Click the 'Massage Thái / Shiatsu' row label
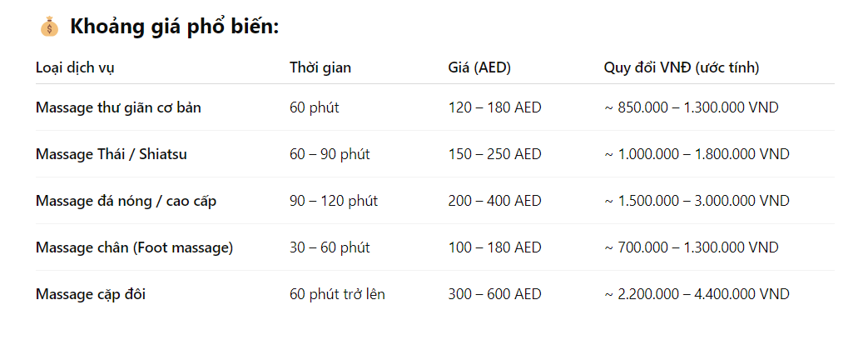 point(112,154)
